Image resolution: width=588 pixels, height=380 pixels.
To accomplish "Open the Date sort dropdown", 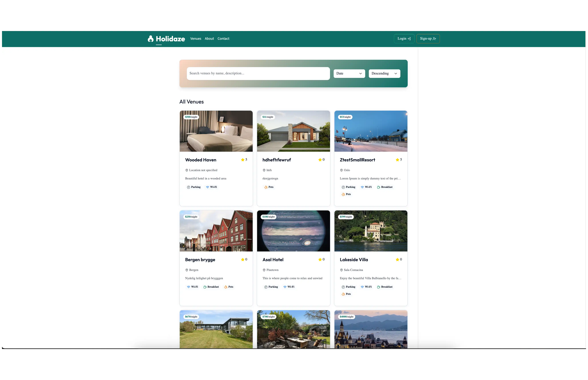I will 349,73.
